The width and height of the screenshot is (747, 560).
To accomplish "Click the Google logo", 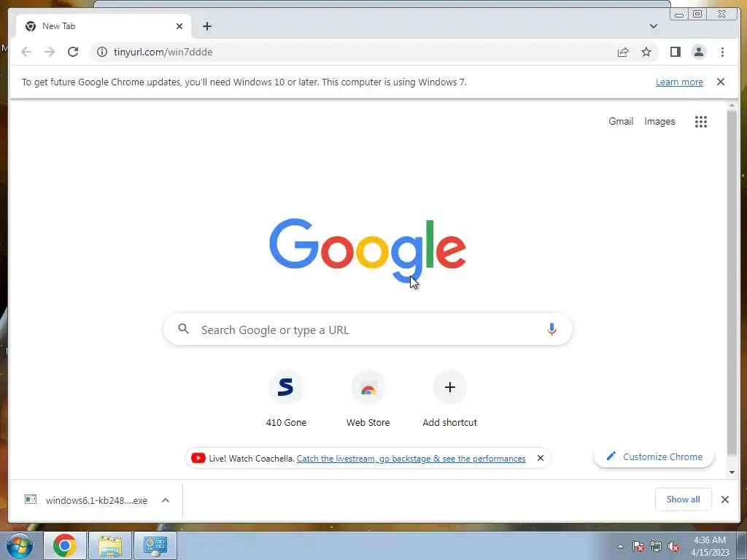I will coord(368,250).
